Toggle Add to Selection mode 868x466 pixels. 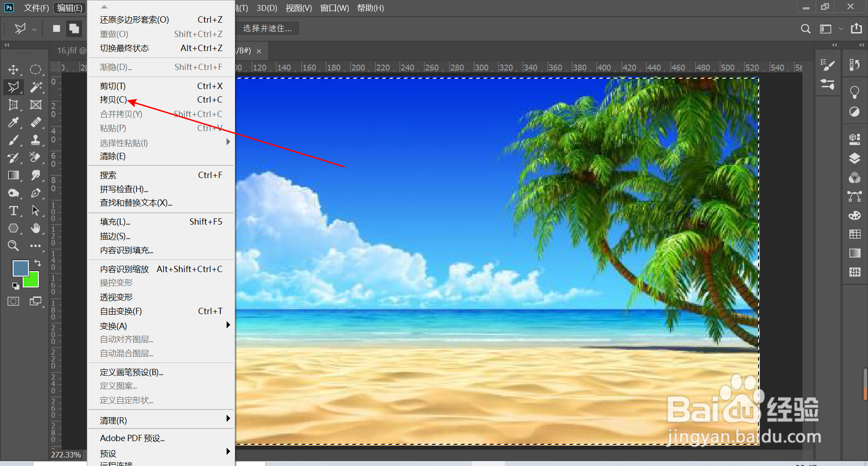point(74,28)
